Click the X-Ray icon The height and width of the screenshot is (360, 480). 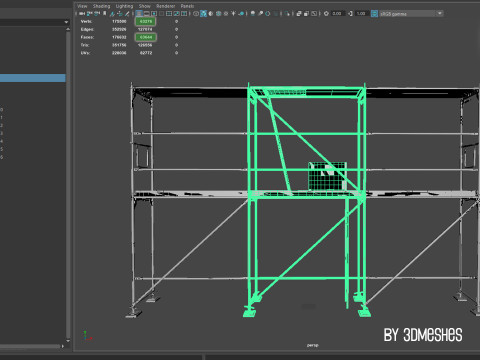click(299, 14)
